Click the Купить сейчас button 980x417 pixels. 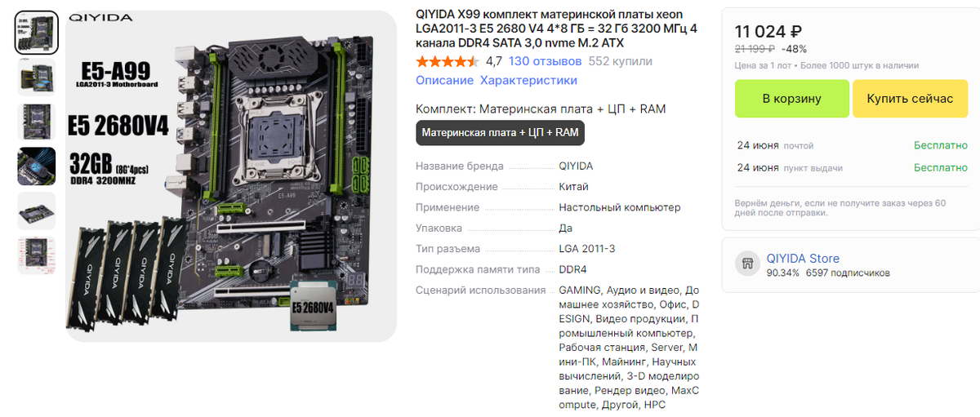point(910,99)
